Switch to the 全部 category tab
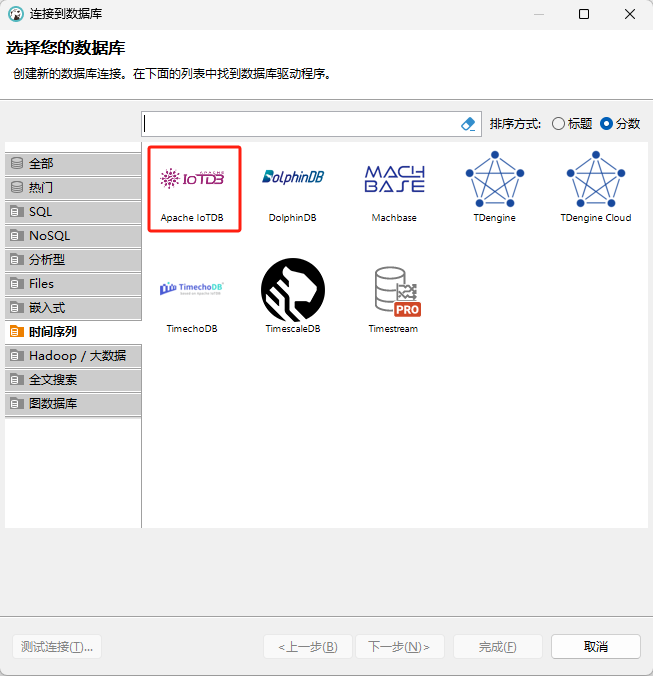Viewport: 653px width, 676px height. pos(72,163)
